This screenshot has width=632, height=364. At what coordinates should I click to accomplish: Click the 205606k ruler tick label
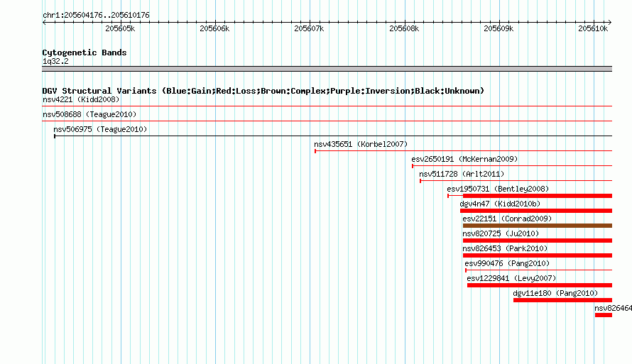[x=214, y=28]
